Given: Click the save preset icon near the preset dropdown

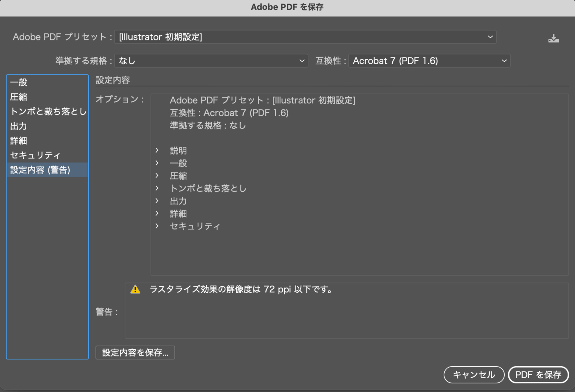Looking at the screenshot, I should [x=554, y=37].
